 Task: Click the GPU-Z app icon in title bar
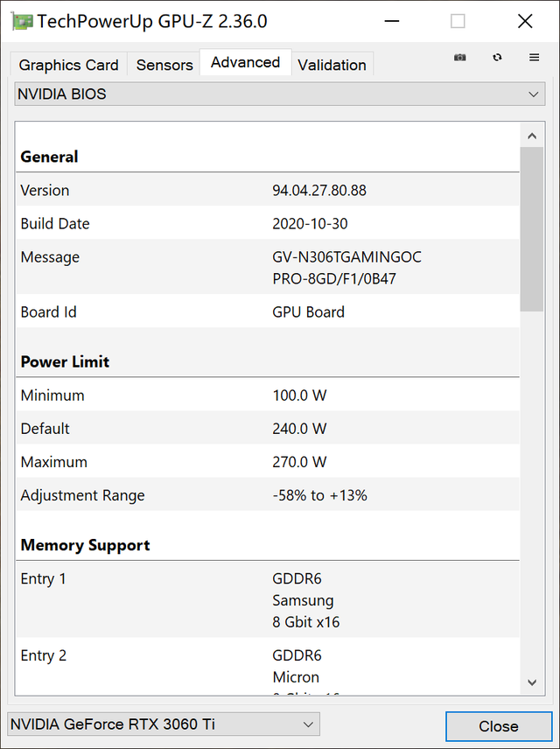(22, 22)
